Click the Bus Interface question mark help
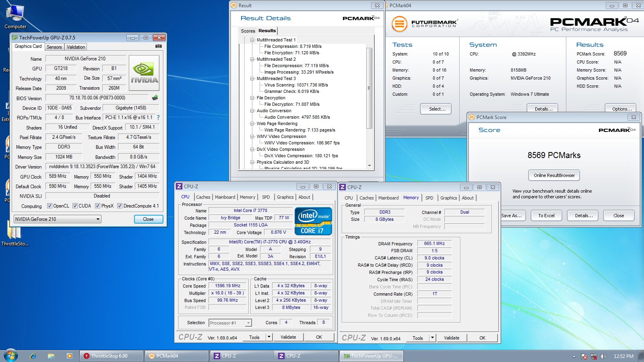 [x=158, y=117]
